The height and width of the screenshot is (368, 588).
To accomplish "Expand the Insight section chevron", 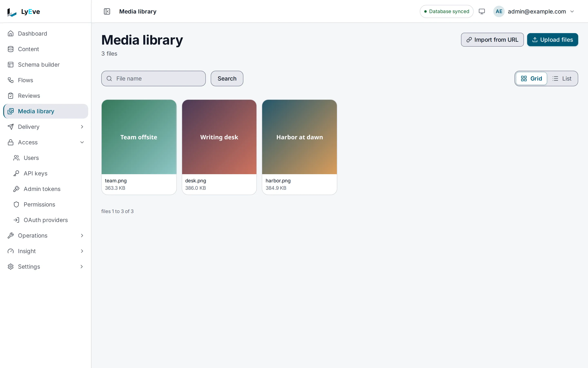I will [x=82, y=251].
